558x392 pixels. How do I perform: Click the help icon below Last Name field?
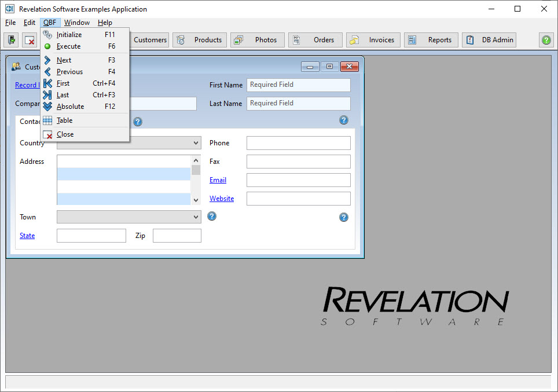344,120
